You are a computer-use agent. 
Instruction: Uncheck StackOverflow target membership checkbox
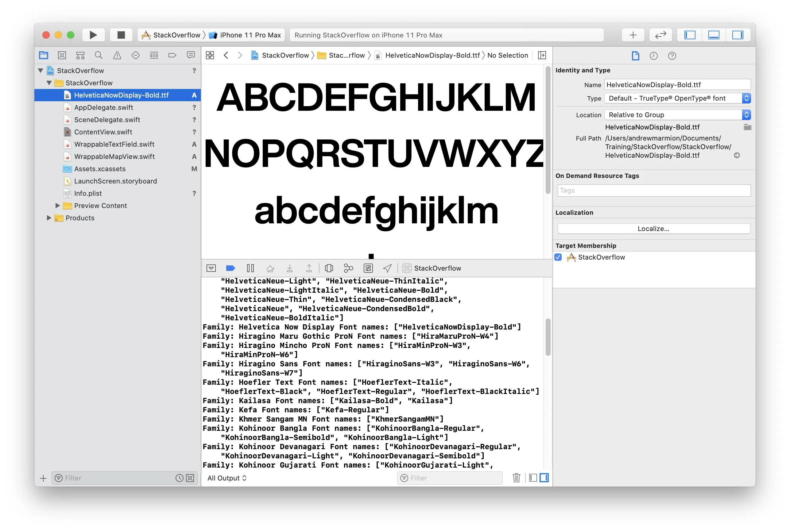(x=558, y=257)
